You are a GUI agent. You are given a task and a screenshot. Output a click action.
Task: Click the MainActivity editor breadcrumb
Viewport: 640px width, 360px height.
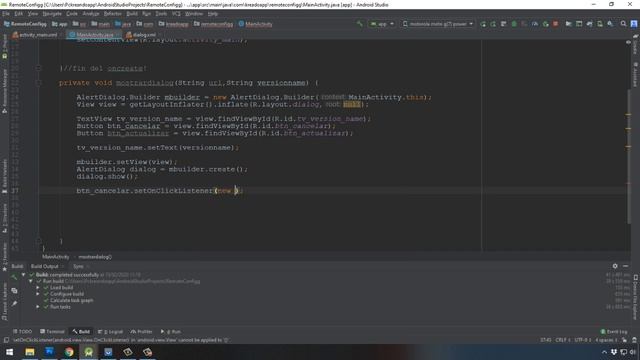coord(56,257)
